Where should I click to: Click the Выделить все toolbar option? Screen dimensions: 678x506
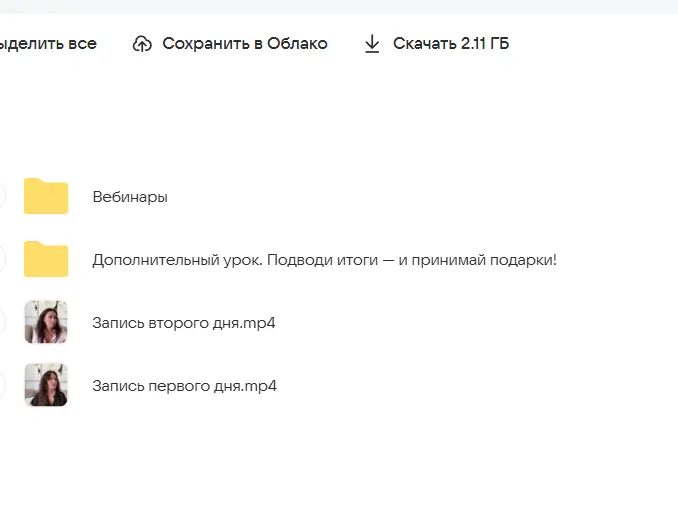pyautogui.click(x=48, y=44)
